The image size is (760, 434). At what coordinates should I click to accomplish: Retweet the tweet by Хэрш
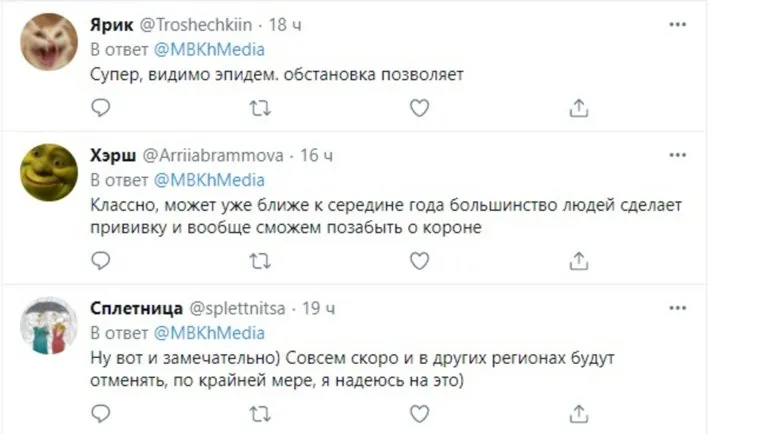point(259,261)
